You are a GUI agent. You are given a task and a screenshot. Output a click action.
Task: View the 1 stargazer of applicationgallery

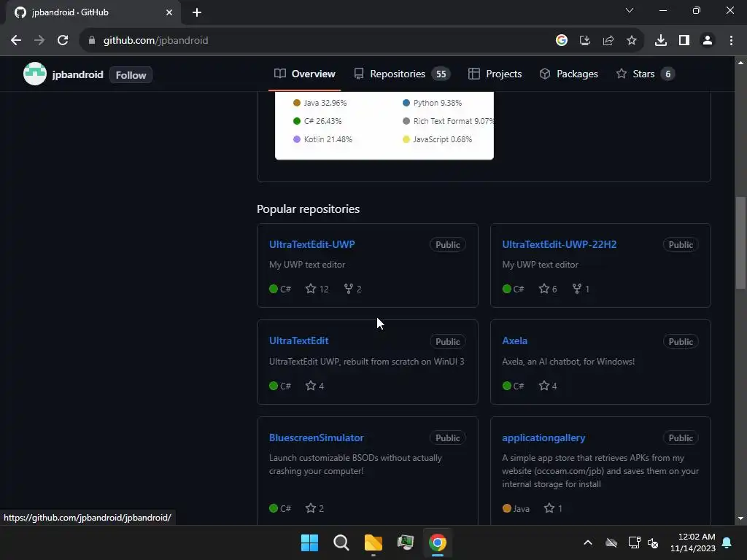point(553,508)
